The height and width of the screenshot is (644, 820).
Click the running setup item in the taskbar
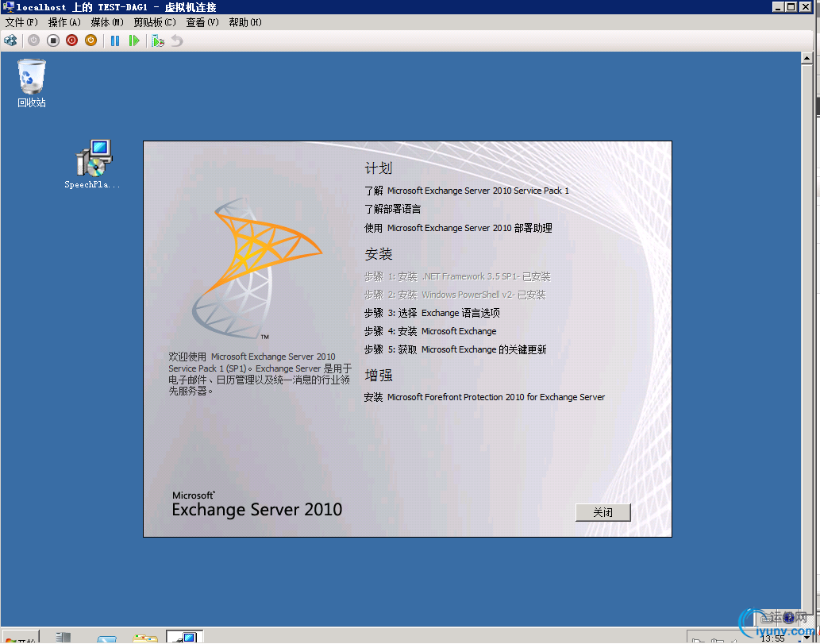185,637
